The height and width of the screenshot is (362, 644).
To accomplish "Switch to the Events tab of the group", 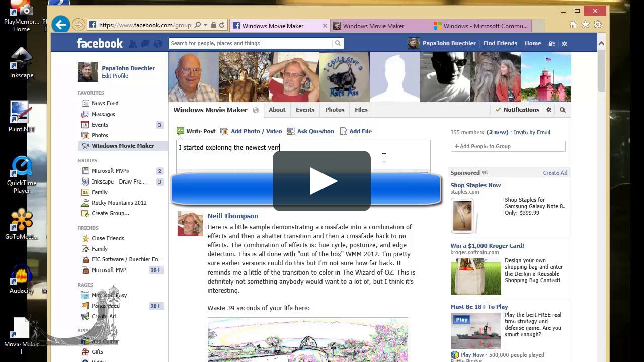I will 305,110.
